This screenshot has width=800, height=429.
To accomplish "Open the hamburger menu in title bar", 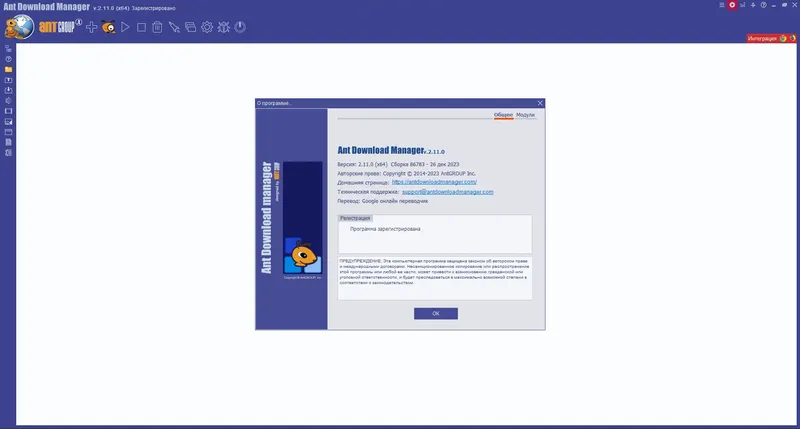I will [x=721, y=5].
